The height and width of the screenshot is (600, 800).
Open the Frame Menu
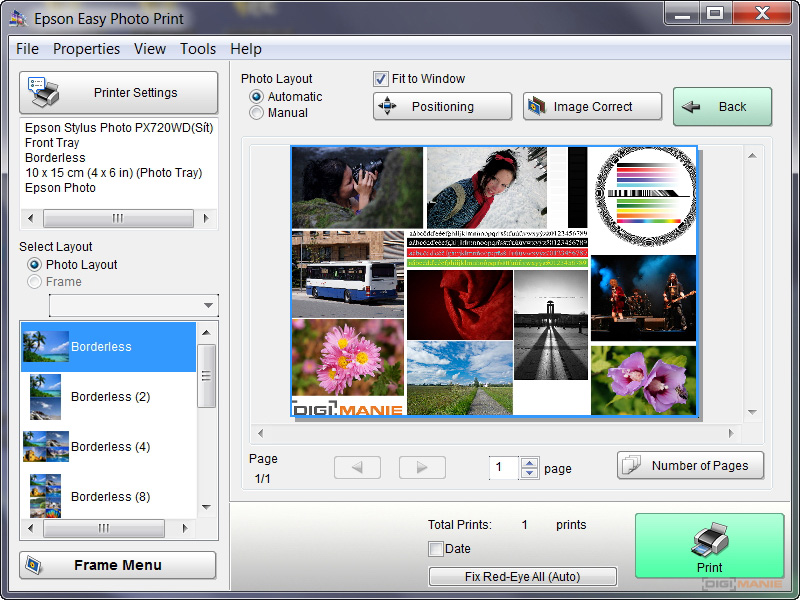pos(118,565)
